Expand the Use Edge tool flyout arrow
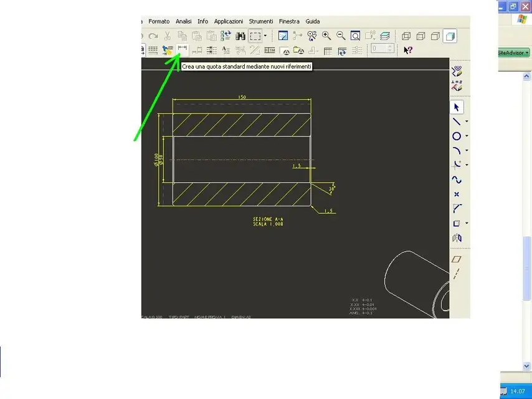 click(467, 223)
